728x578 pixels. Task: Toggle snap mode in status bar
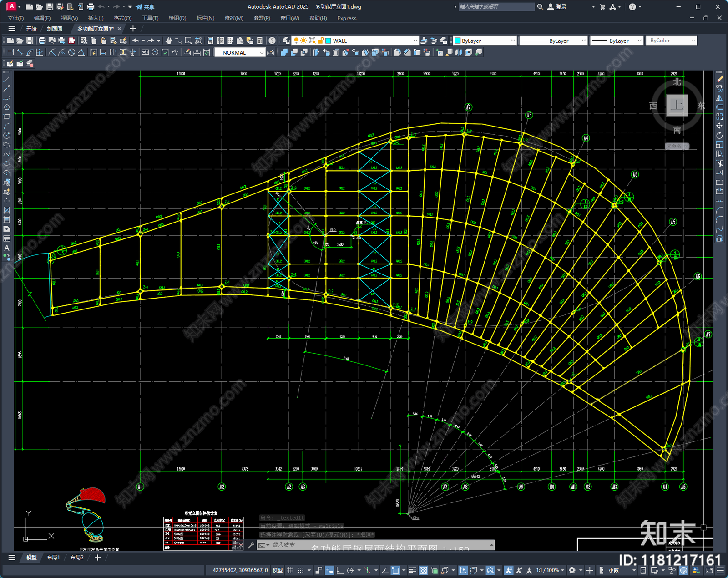tap(300, 570)
